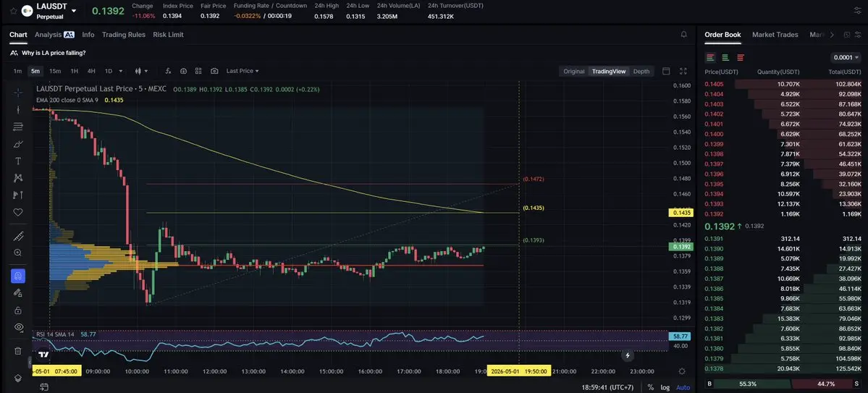Open the Info tab

click(88, 34)
